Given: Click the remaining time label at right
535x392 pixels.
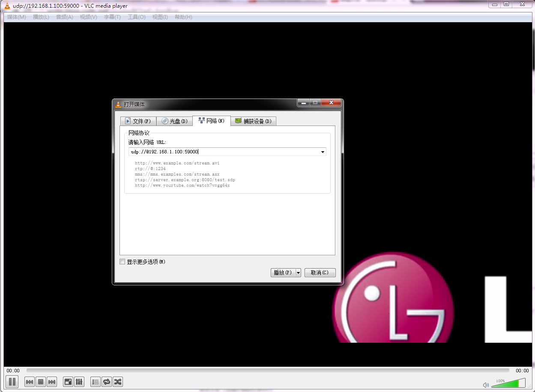Looking at the screenshot, I should point(522,371).
